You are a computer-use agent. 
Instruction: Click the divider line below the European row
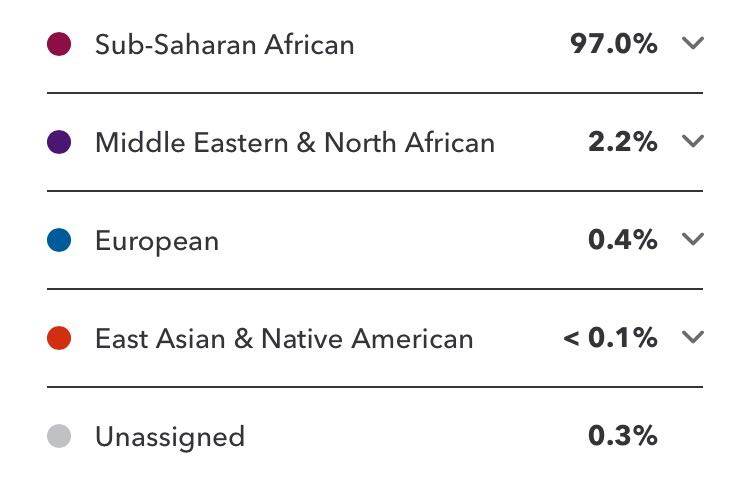pos(375,289)
